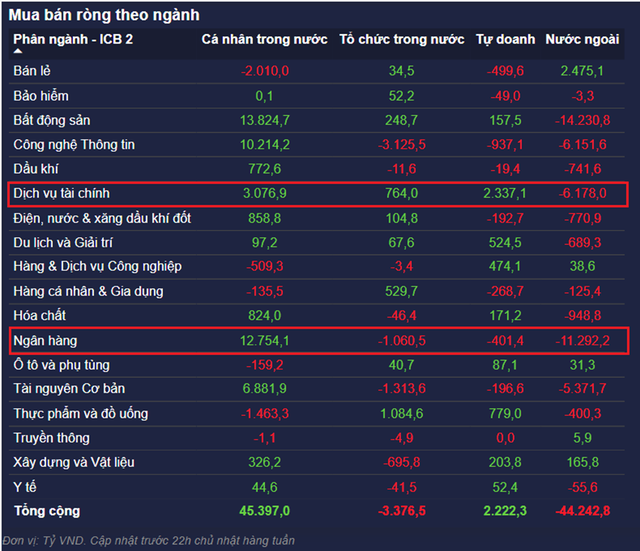
Task: Open the Dầu khí sector
Action: pos(36,169)
